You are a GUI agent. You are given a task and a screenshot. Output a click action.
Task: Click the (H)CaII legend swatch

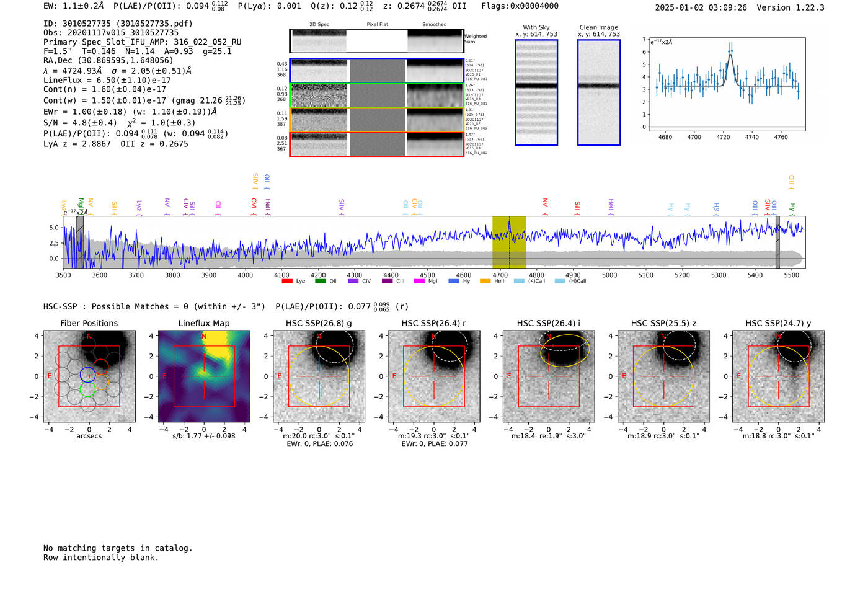[560, 281]
